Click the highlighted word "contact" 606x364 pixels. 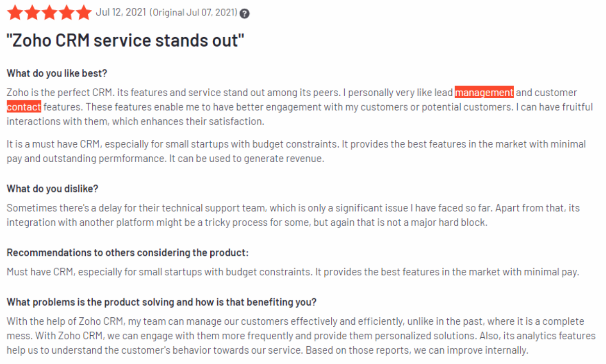24,107
